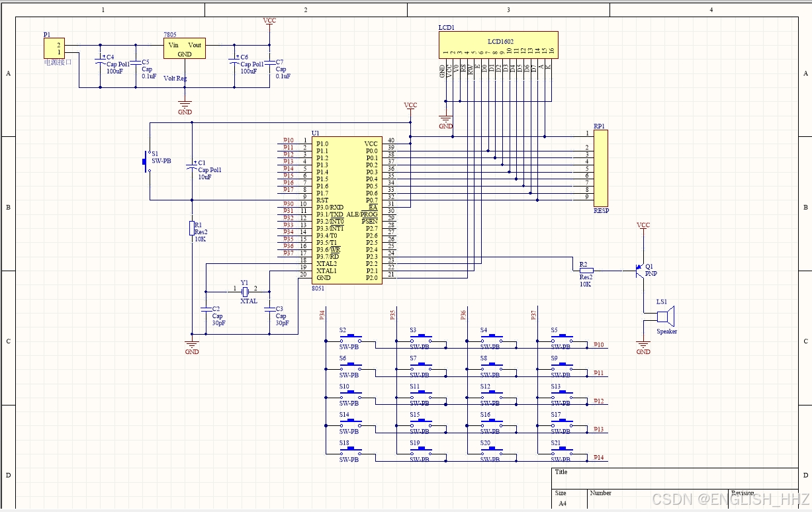
Task: Select polarized capacitor C6
Action: coord(234,60)
